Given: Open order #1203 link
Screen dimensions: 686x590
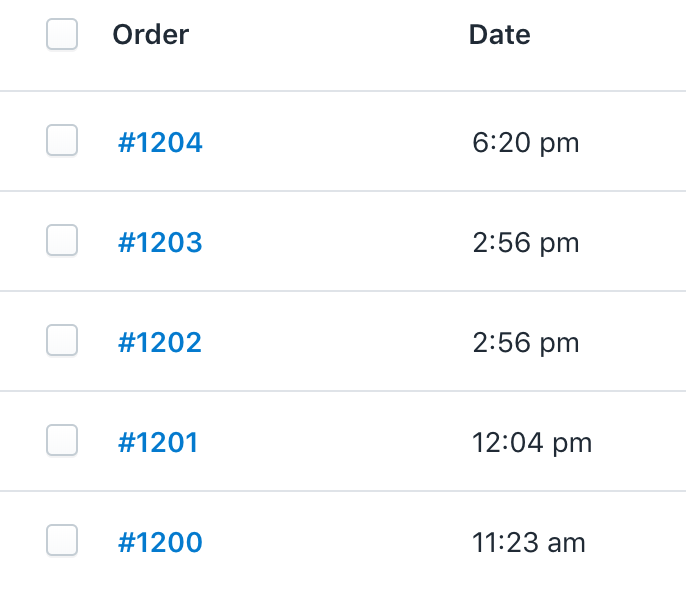Looking at the screenshot, I should coord(160,242).
